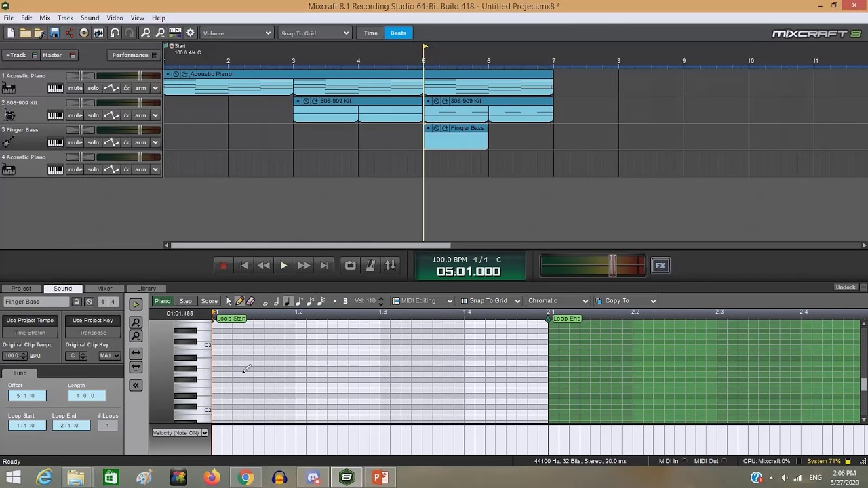The height and width of the screenshot is (488, 868).
Task: Click the Offset input field 5:1:0
Action: pyautogui.click(x=27, y=395)
